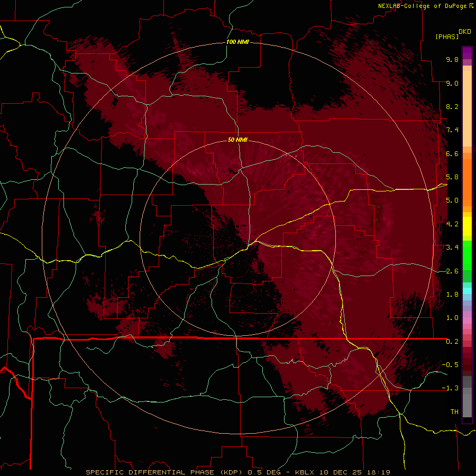Click the 1.0 value on the legend

coord(452,318)
